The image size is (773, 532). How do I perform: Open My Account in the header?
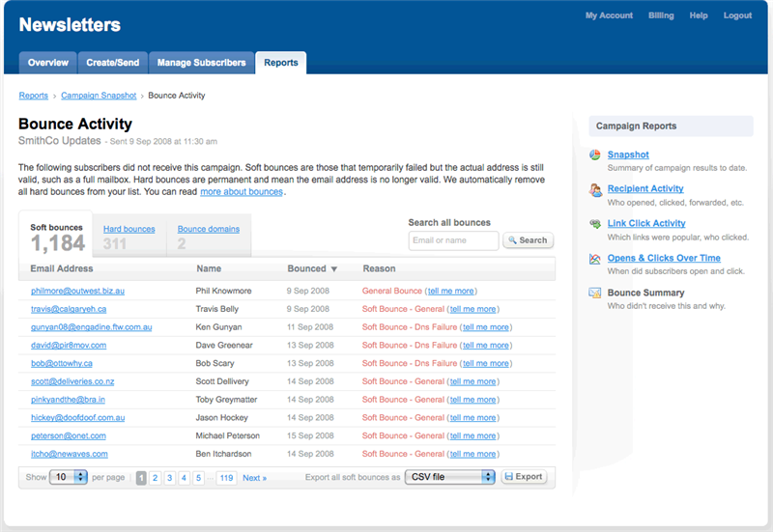609,15
